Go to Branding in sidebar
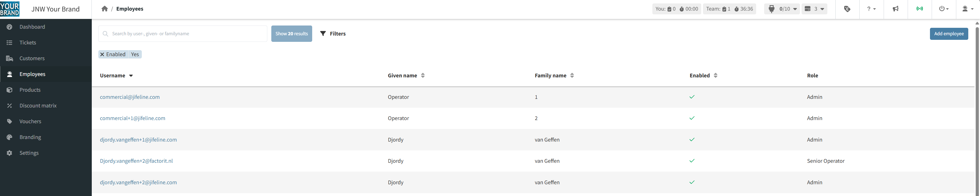Screen dimensions: 980x196 (x=30, y=137)
